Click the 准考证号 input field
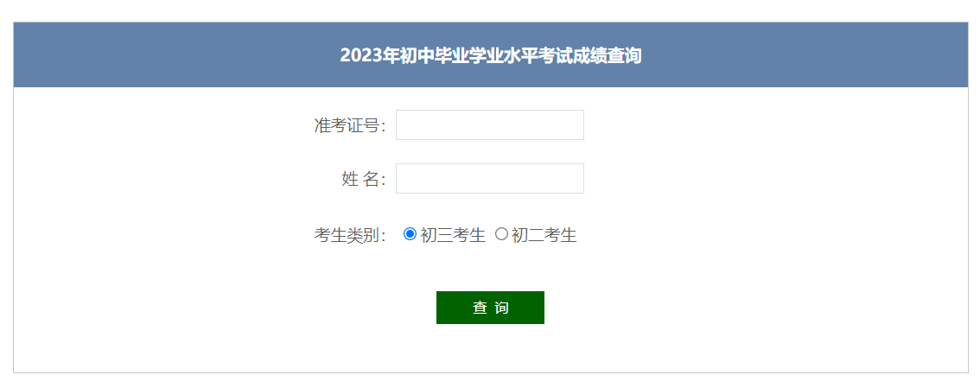The image size is (980, 388). [489, 124]
